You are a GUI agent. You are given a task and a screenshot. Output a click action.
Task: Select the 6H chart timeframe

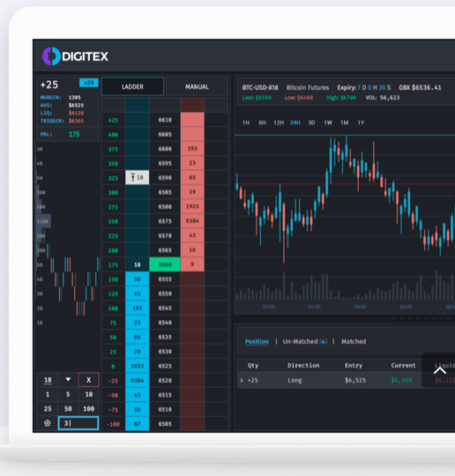[x=262, y=123]
